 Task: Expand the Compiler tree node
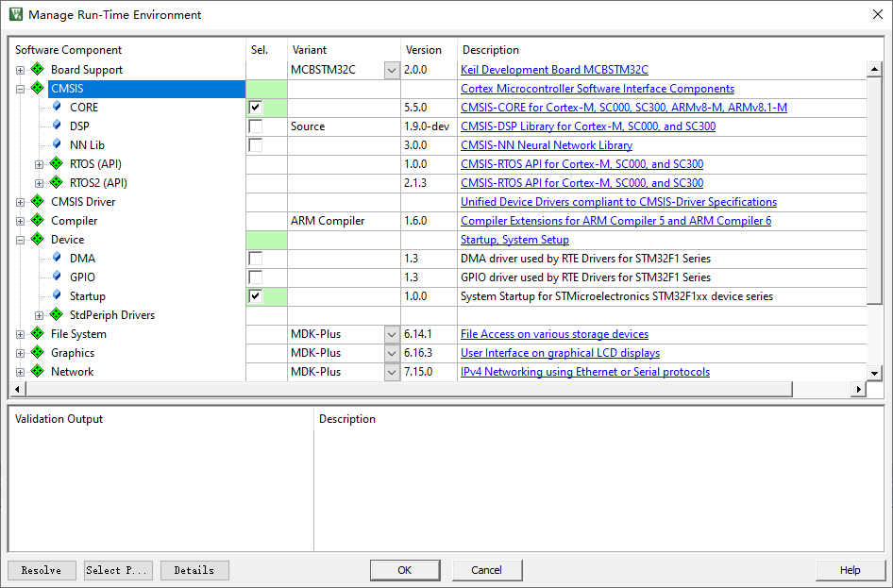[20, 221]
